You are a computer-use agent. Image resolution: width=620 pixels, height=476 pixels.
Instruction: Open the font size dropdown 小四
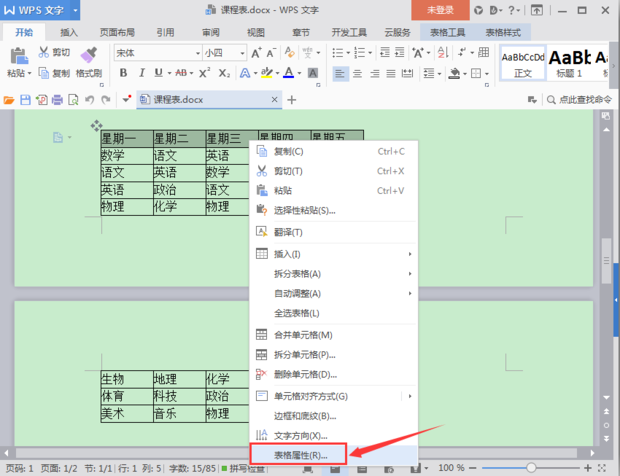pyautogui.click(x=242, y=53)
